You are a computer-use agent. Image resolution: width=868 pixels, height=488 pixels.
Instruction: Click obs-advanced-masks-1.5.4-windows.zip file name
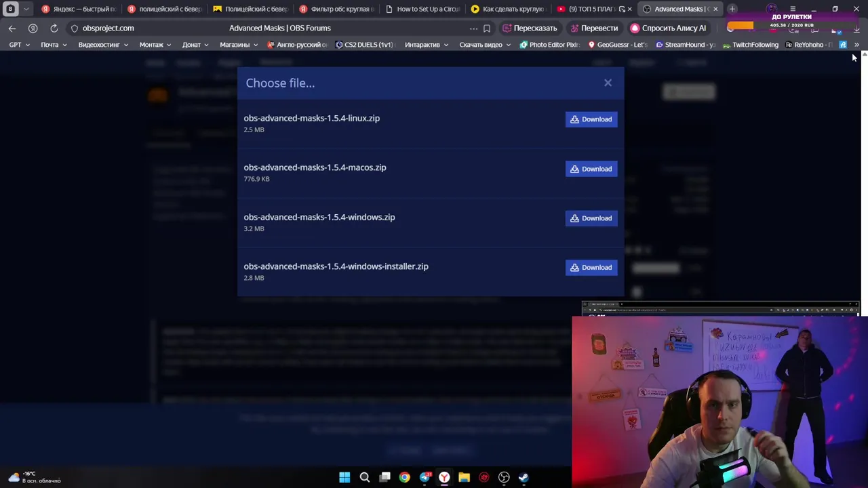[319, 217]
